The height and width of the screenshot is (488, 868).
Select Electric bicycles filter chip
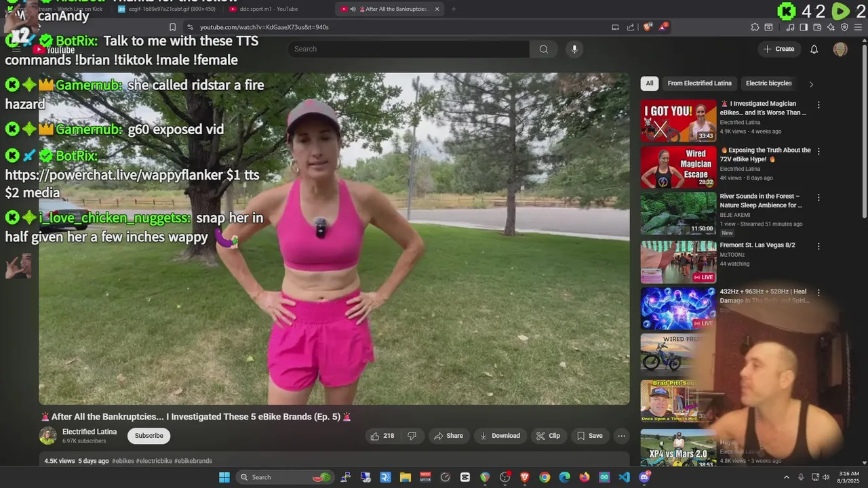[768, 83]
